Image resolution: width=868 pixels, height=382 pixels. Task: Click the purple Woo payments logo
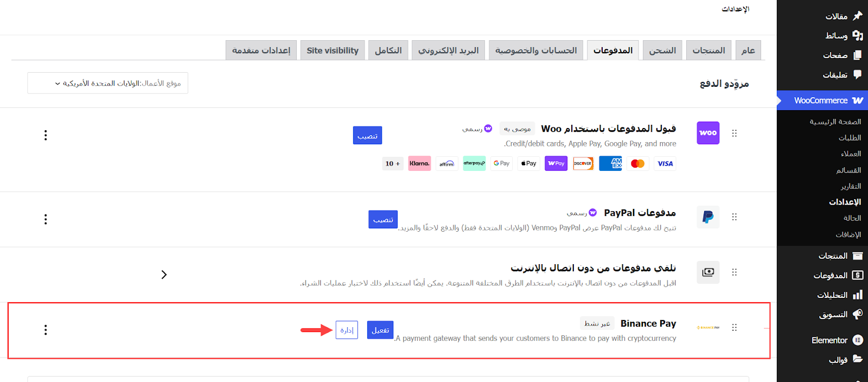click(x=708, y=133)
